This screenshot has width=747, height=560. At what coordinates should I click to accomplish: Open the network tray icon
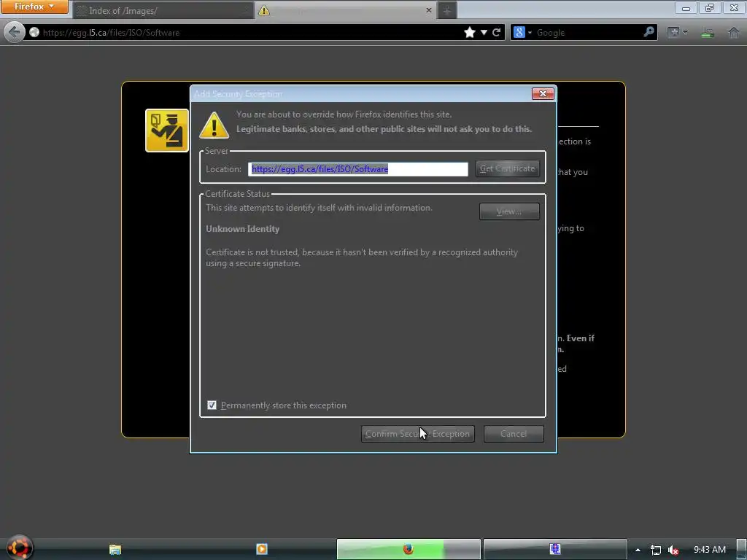pyautogui.click(x=656, y=550)
